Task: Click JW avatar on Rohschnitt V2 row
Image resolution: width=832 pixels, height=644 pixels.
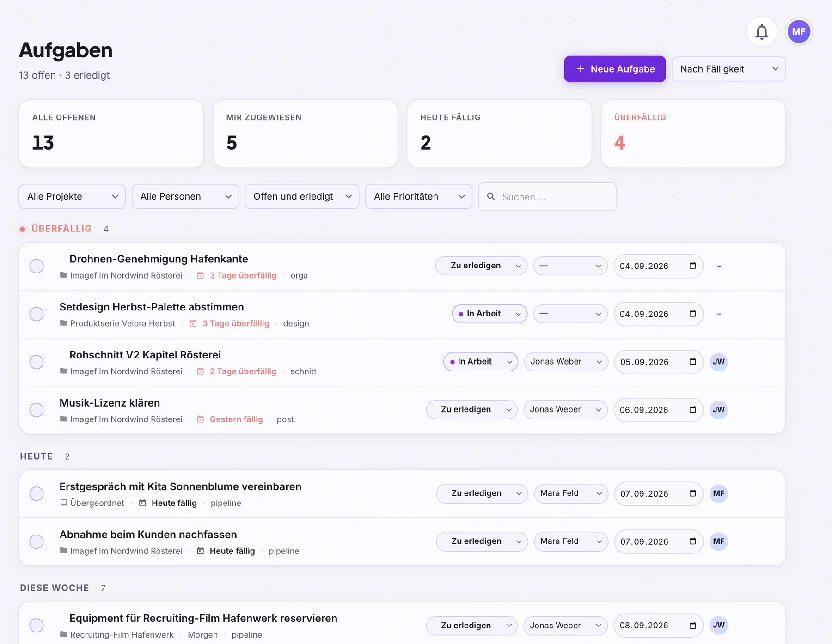Action: tap(719, 362)
